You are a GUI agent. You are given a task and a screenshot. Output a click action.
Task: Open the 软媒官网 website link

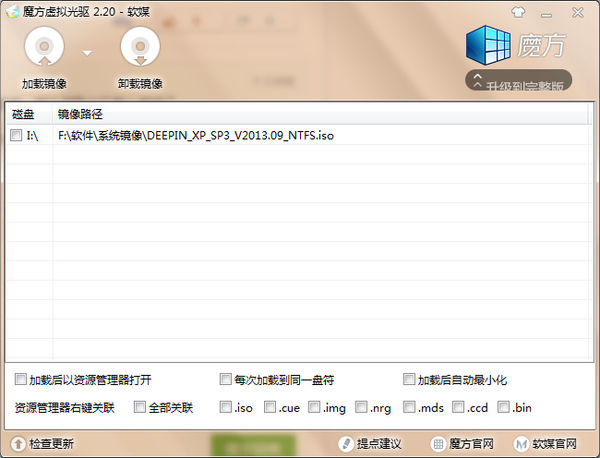click(x=554, y=444)
